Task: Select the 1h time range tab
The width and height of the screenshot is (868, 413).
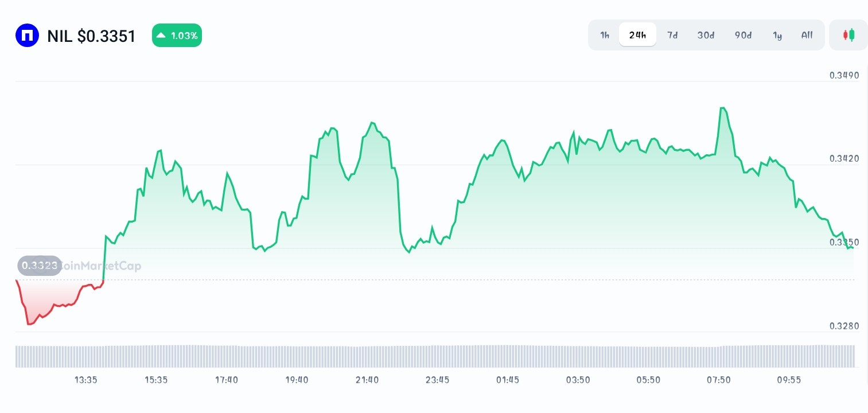Action: [605, 35]
